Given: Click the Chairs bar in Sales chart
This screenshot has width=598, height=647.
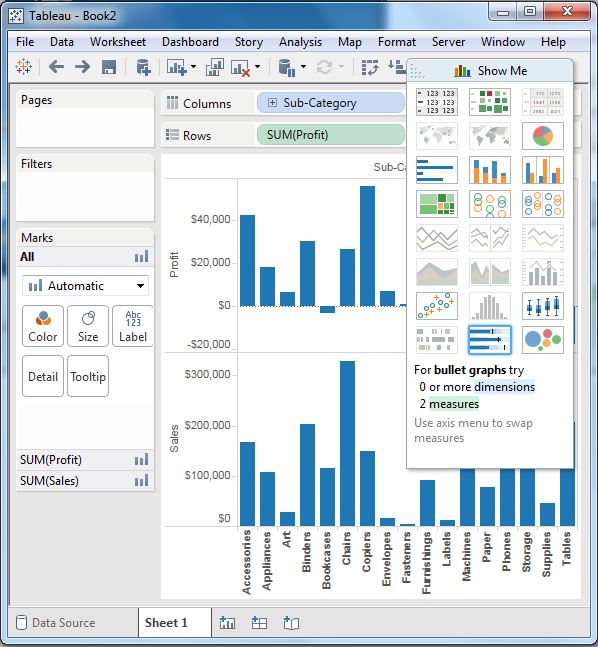Looking at the screenshot, I should pos(347,444).
